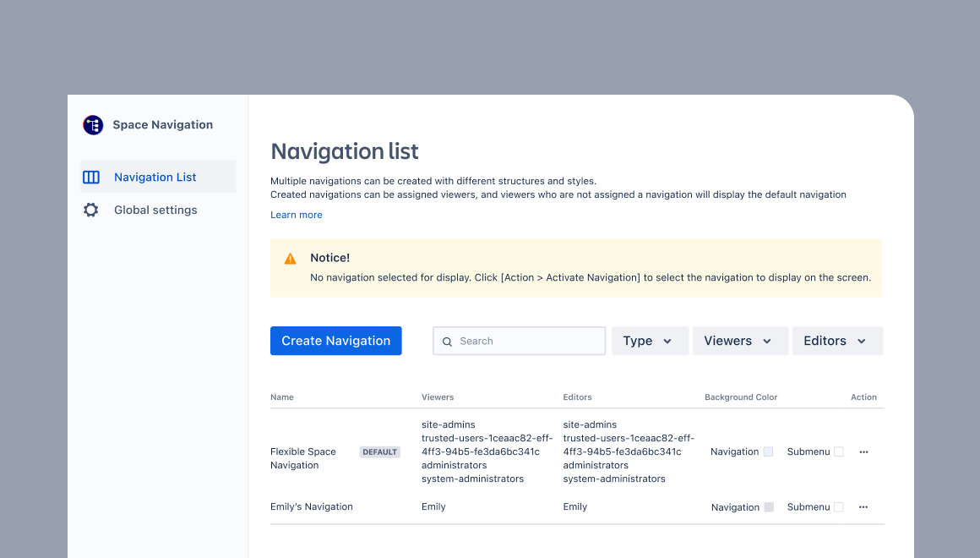Click the Notice! heading
The image size is (980, 558).
click(x=330, y=258)
